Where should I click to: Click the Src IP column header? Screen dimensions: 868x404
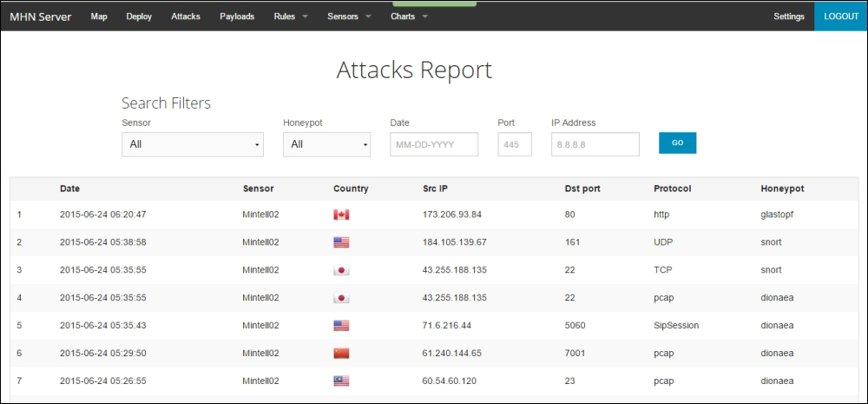pos(435,189)
